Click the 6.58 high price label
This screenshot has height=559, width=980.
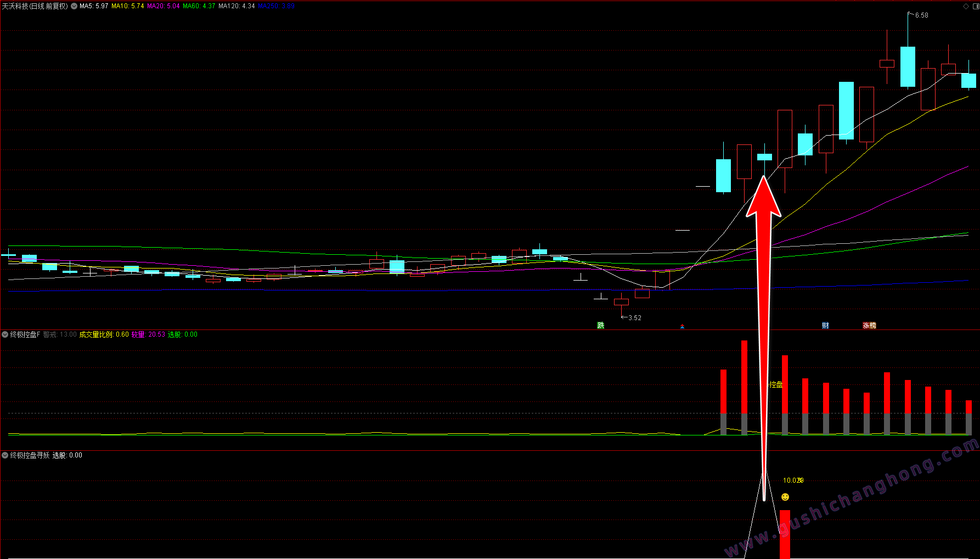[922, 15]
